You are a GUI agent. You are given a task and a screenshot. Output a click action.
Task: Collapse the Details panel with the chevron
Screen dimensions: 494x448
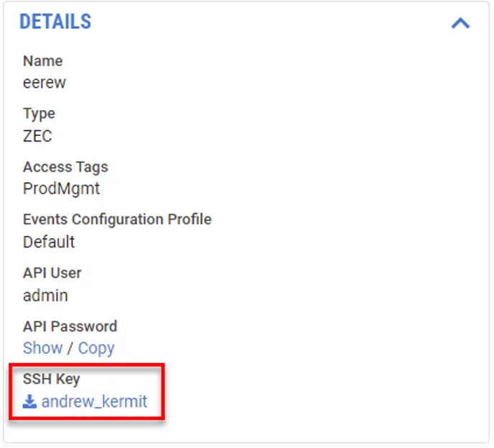point(460,23)
